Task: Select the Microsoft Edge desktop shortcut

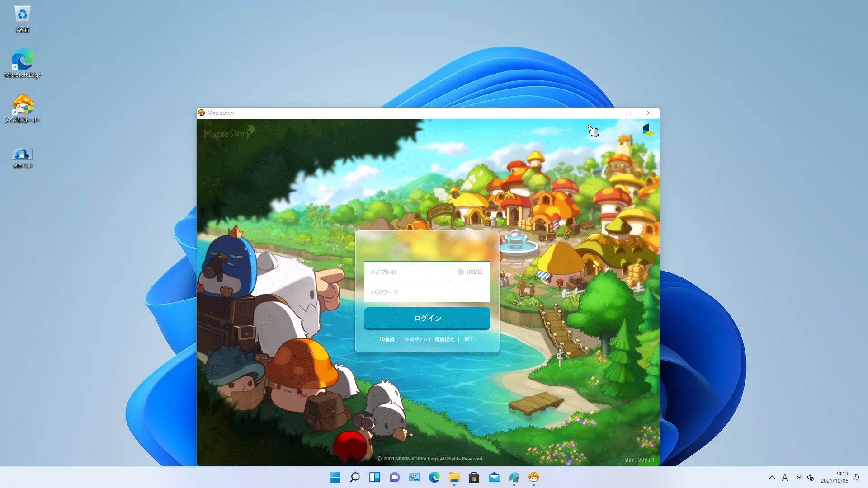Action: [x=22, y=64]
